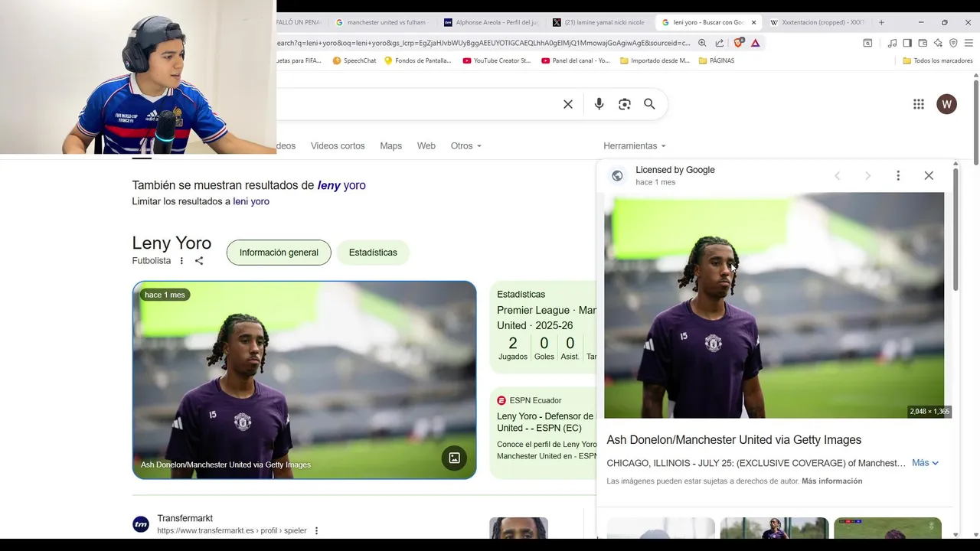
Task: Click the image panel vertical scrollbar
Action: (955, 230)
